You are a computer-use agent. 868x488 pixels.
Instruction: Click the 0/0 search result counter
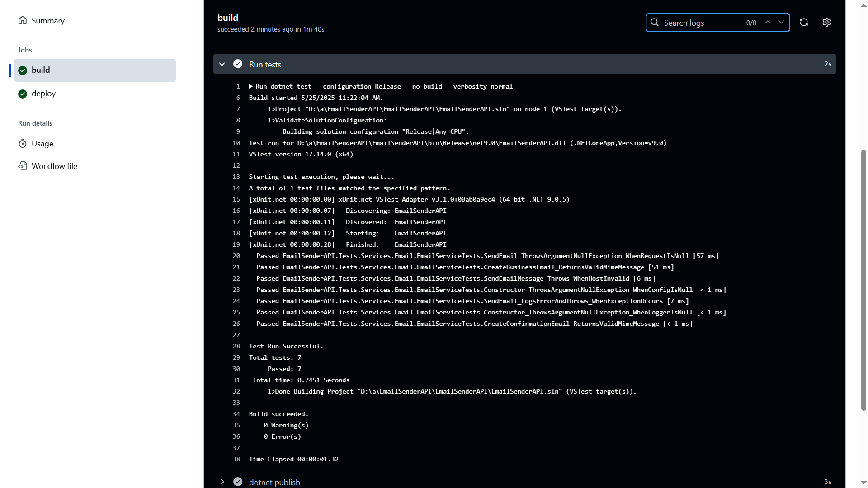point(751,23)
